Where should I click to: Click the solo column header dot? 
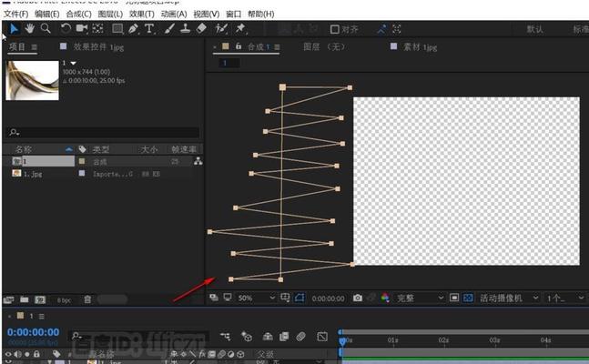tap(27, 354)
